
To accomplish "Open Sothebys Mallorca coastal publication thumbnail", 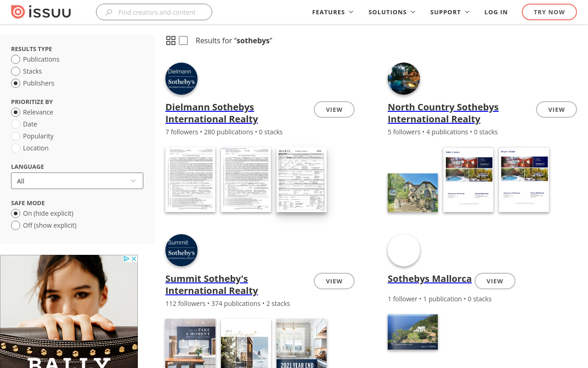I will pyautogui.click(x=413, y=332).
